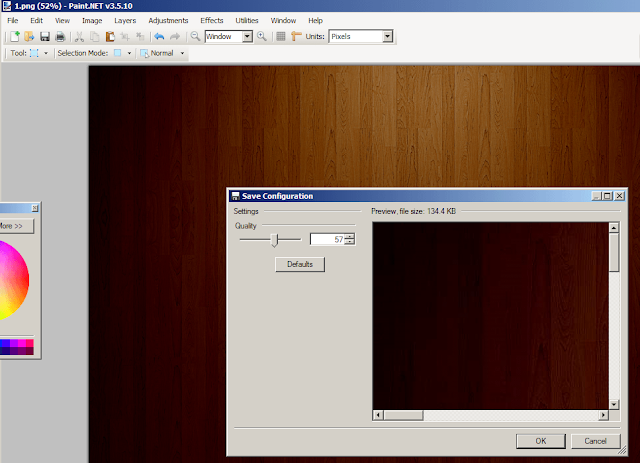The width and height of the screenshot is (640, 463).
Task: Click the Cut scissors icon
Action: pos(79,36)
